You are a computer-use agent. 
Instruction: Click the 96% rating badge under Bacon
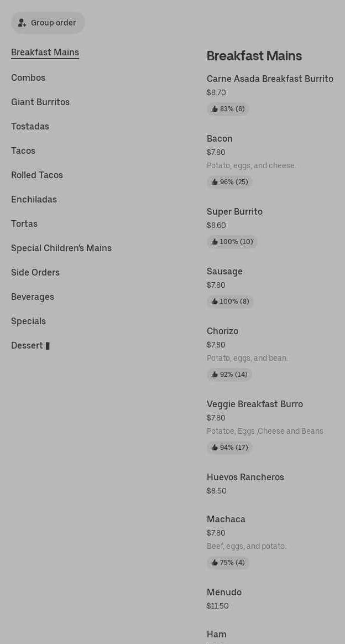click(229, 182)
